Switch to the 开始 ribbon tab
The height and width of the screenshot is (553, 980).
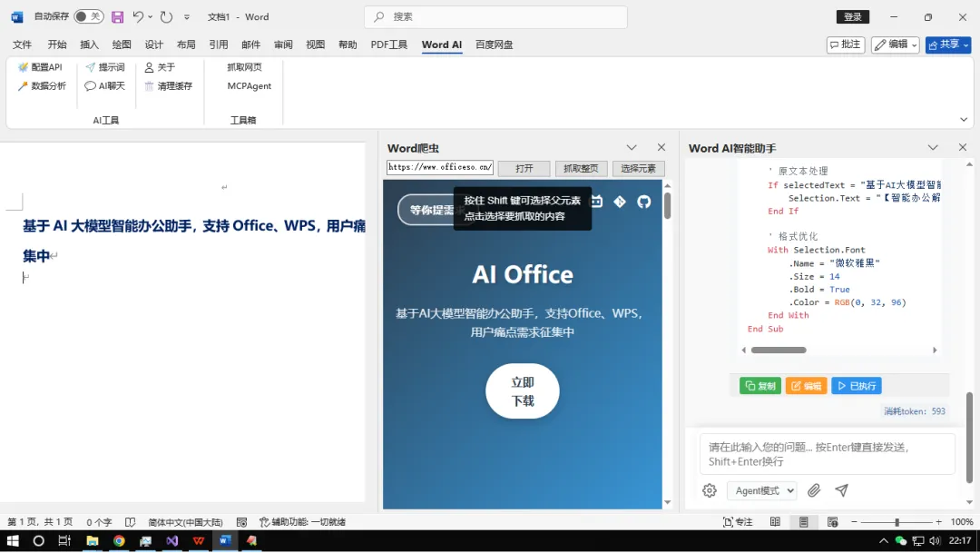57,44
